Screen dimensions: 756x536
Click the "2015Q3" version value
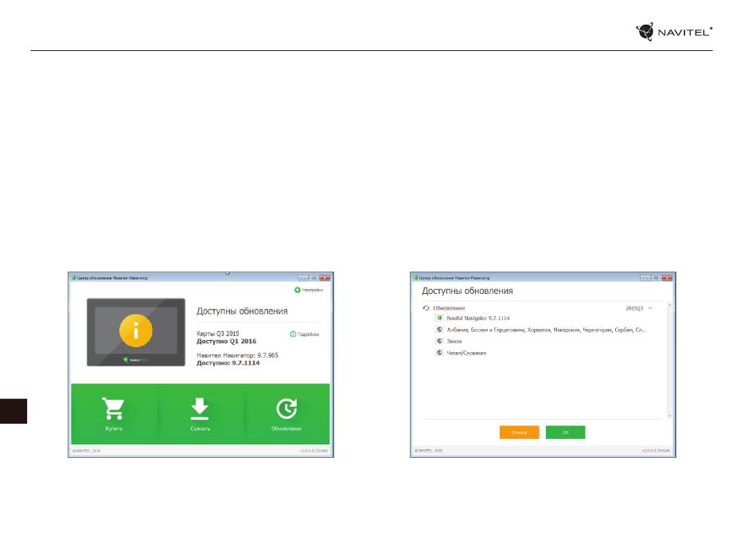(634, 308)
